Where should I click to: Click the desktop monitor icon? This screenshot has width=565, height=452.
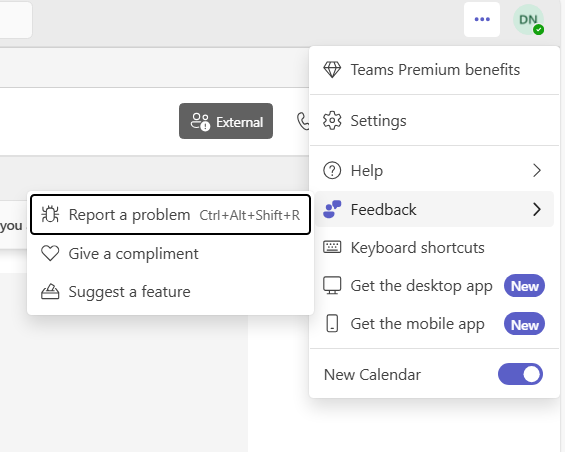pos(332,285)
